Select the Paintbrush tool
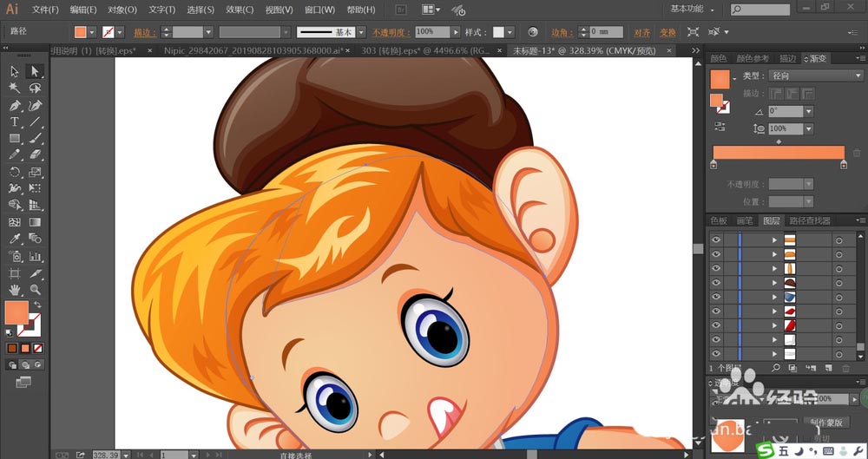Viewport: 868px width, 459px height. tap(35, 139)
